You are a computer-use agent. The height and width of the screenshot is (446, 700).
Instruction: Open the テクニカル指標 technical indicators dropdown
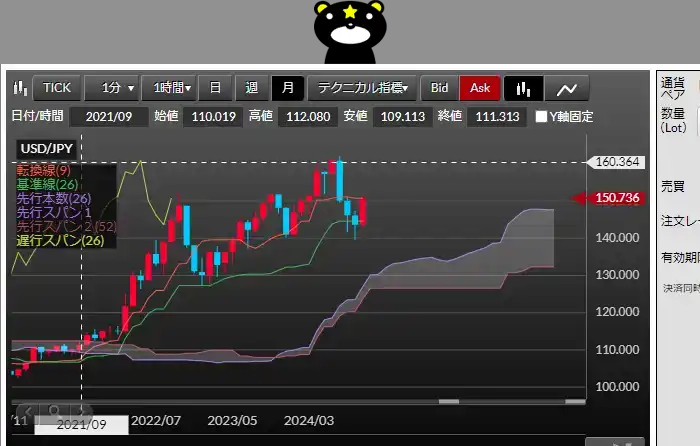tap(362, 88)
